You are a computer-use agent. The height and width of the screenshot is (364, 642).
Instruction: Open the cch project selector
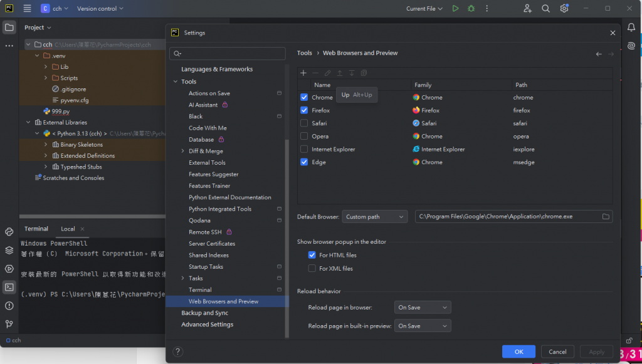click(55, 8)
